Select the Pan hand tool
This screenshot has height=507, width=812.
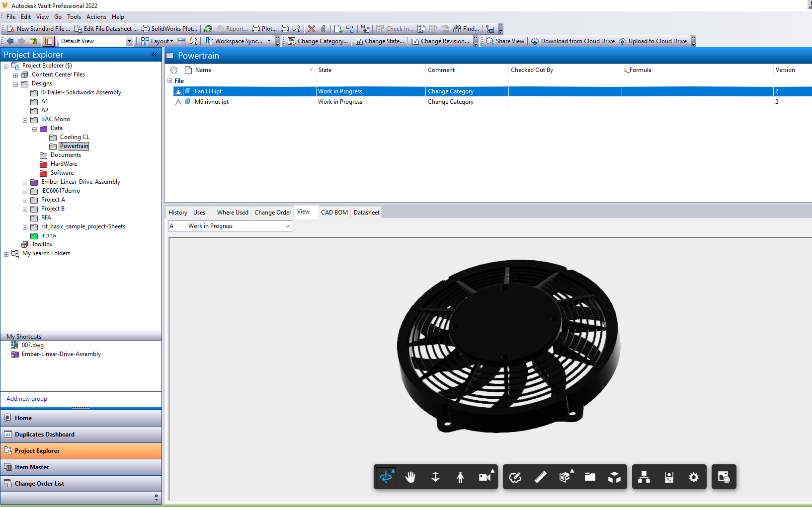(410, 477)
